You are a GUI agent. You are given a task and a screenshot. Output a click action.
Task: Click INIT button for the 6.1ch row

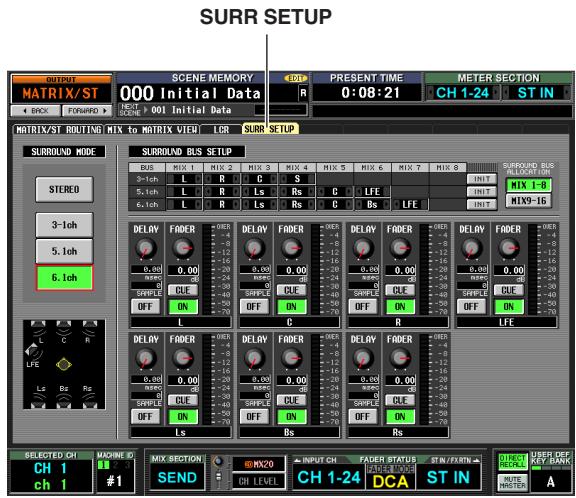[482, 205]
